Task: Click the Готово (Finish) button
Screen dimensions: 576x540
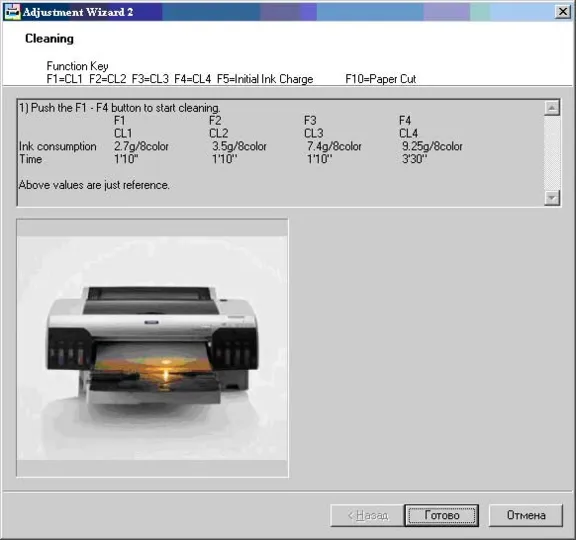Action: coord(441,515)
